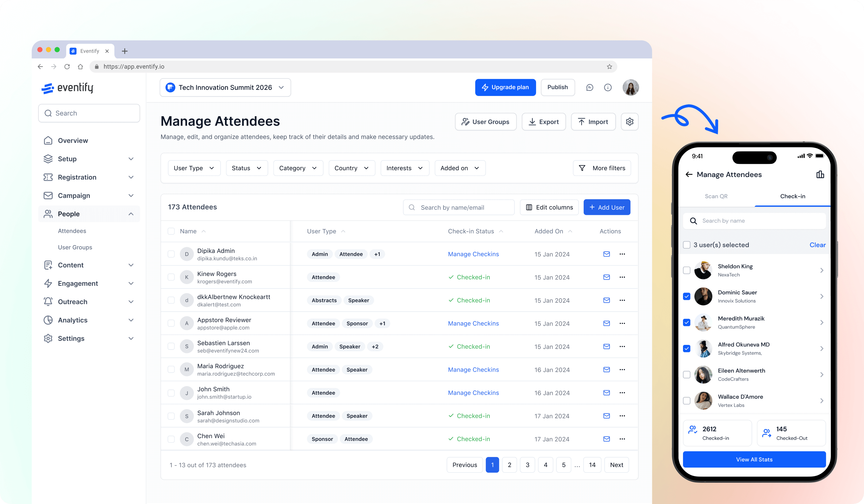Open the User Type filter dropdown

click(x=194, y=168)
